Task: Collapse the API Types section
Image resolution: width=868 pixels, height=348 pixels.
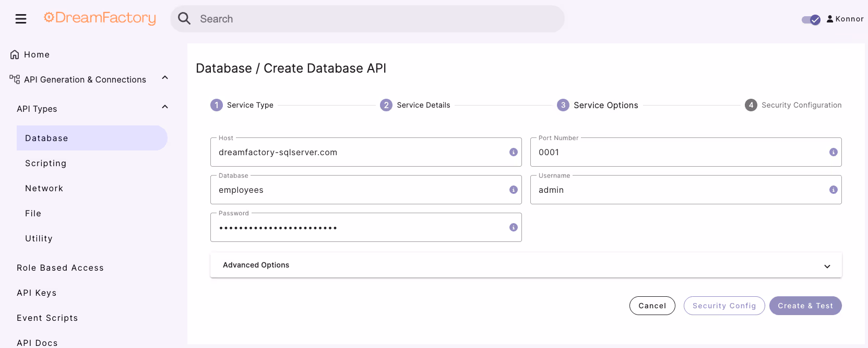Action: [x=165, y=107]
